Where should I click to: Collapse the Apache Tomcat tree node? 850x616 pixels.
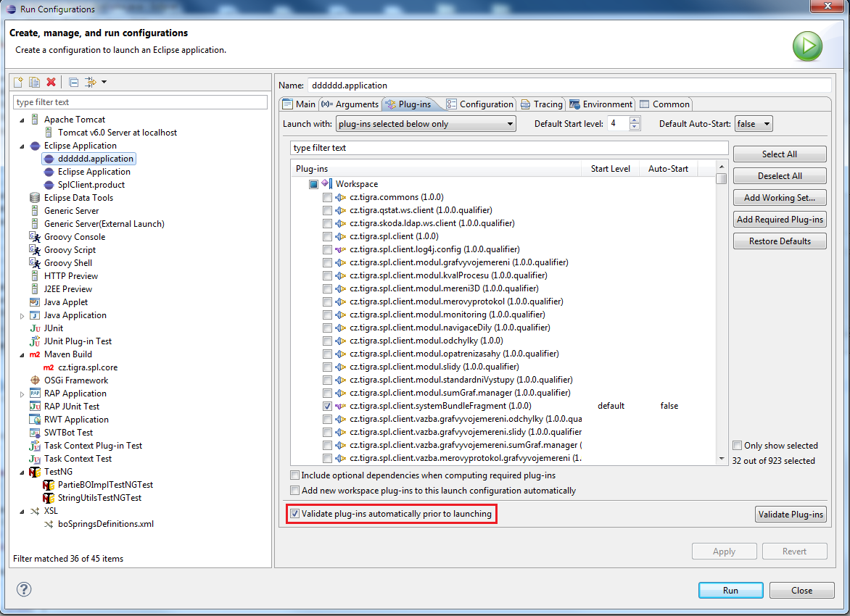pyautogui.click(x=22, y=120)
